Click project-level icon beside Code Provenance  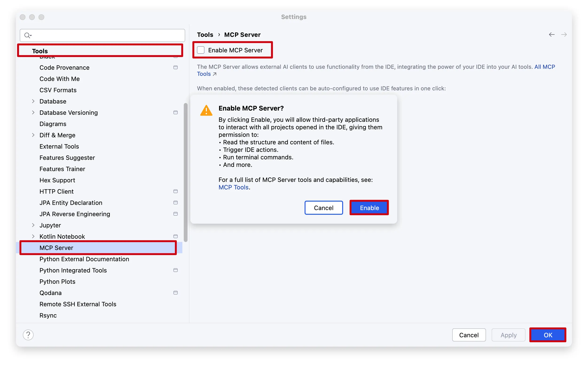pyautogui.click(x=176, y=67)
